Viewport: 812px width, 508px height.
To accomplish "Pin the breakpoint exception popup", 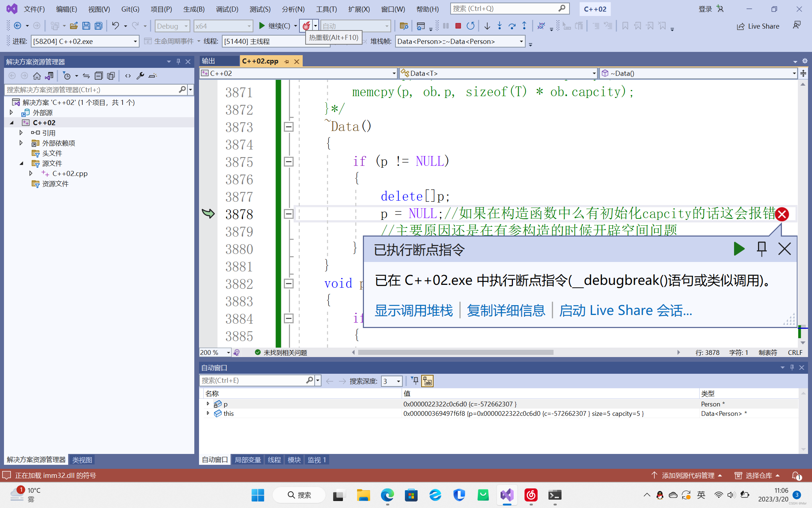I will point(762,249).
